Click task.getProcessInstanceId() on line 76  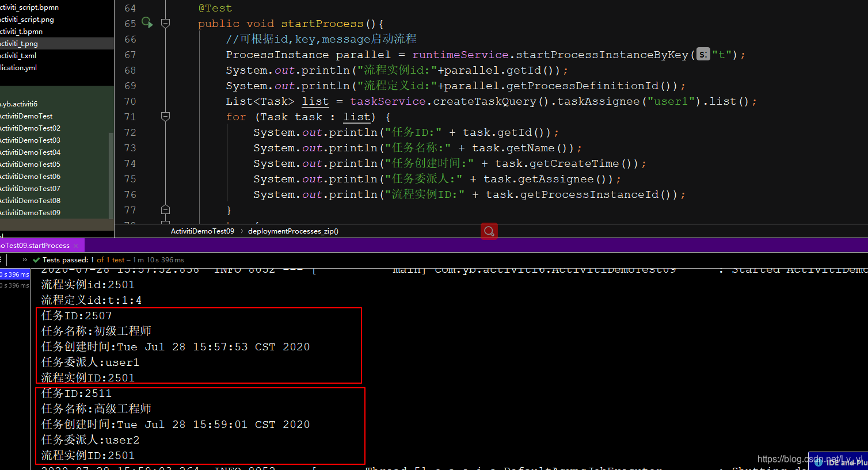tap(581, 194)
